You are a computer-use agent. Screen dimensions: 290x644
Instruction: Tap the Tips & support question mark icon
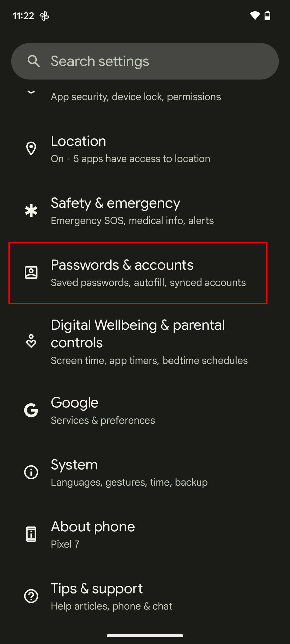[x=31, y=596]
